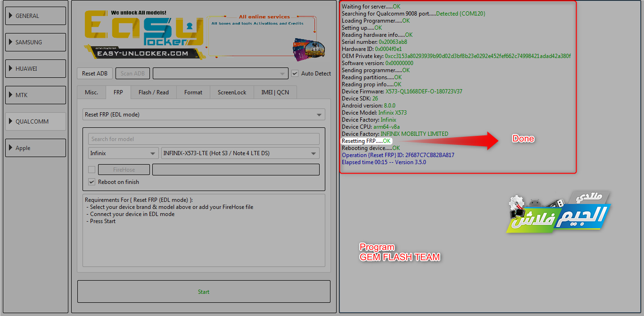Image resolution: width=644 pixels, height=316 pixels.
Task: Click the 'Waiting for server.....OK' log line
Action: pyautogui.click(x=371, y=7)
